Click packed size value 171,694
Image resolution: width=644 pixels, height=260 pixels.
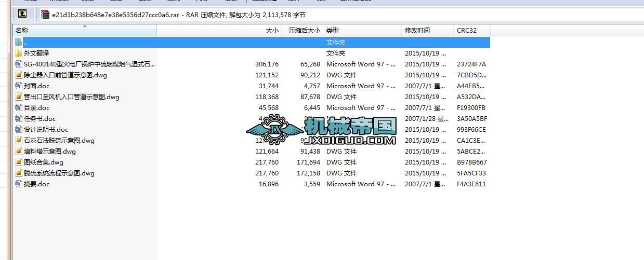pos(309,162)
